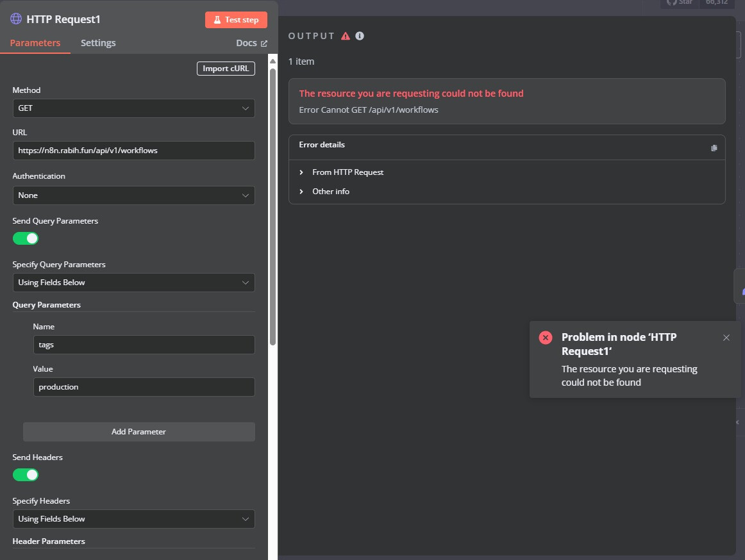Switch to the Settings tab
Image resolution: width=745 pixels, height=560 pixels.
click(x=98, y=43)
